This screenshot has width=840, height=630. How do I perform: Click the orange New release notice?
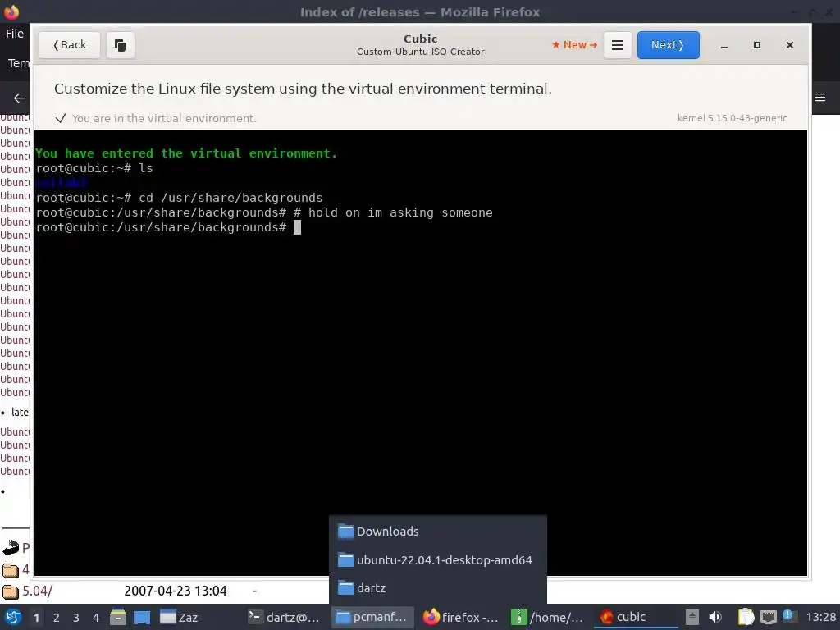pos(574,45)
